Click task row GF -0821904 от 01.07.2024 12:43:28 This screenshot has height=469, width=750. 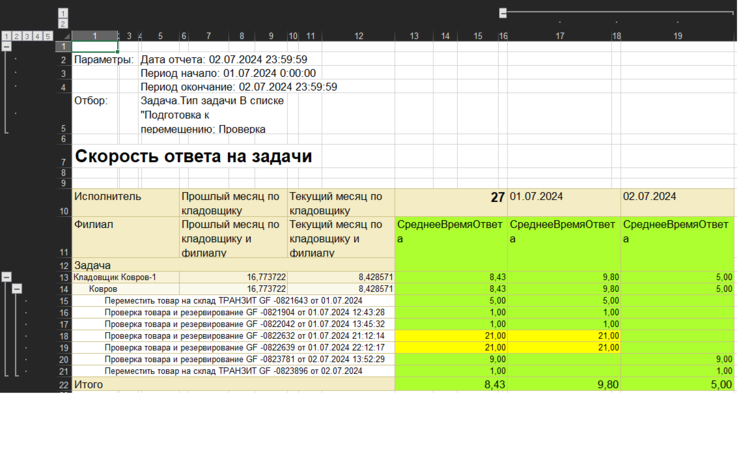pos(233,313)
